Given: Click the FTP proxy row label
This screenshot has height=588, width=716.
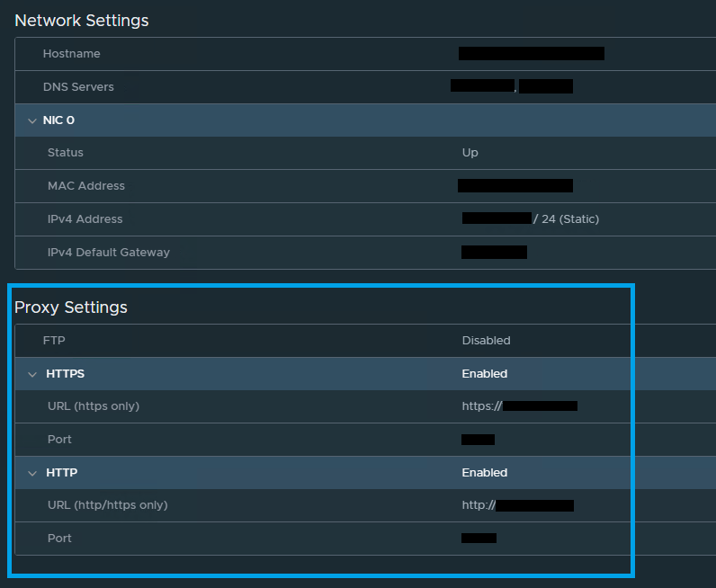Looking at the screenshot, I should [x=54, y=341].
